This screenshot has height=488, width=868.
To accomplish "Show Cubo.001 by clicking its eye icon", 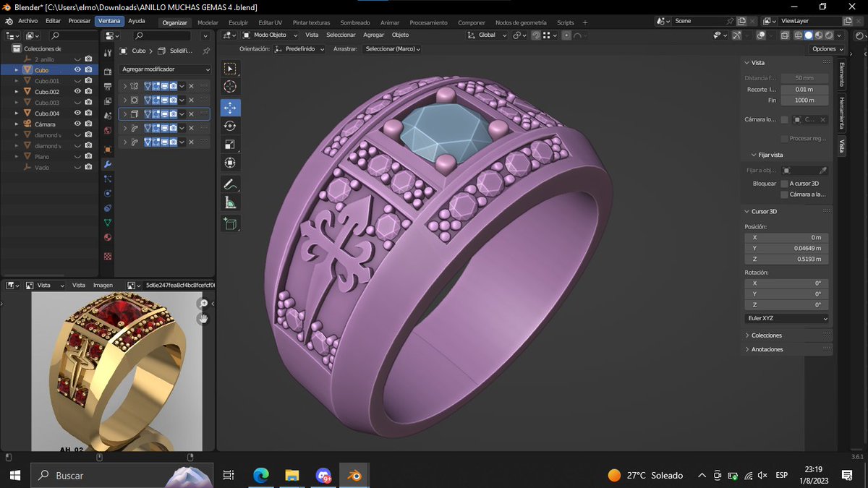I will [77, 81].
